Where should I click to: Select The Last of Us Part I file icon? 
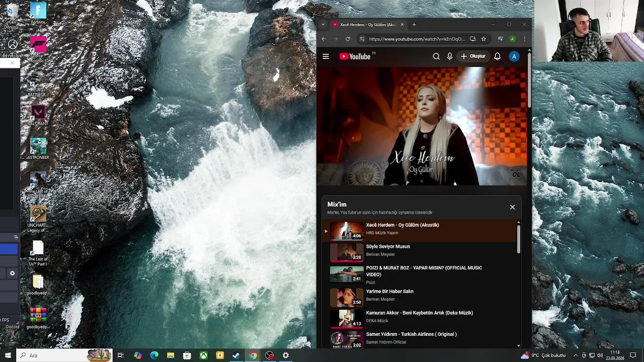(38, 253)
